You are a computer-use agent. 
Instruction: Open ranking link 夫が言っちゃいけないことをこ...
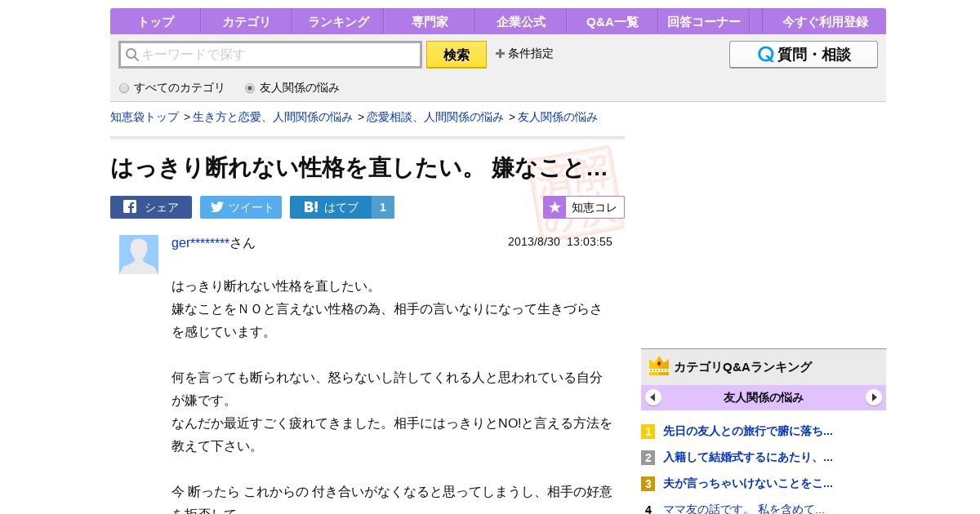pyautogui.click(x=748, y=483)
